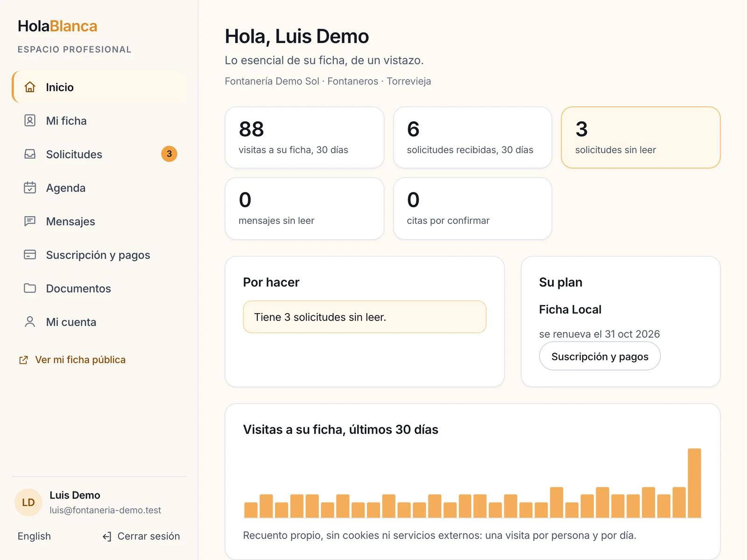
Task: Click the Mensajes chat bubble icon
Action: point(30,221)
